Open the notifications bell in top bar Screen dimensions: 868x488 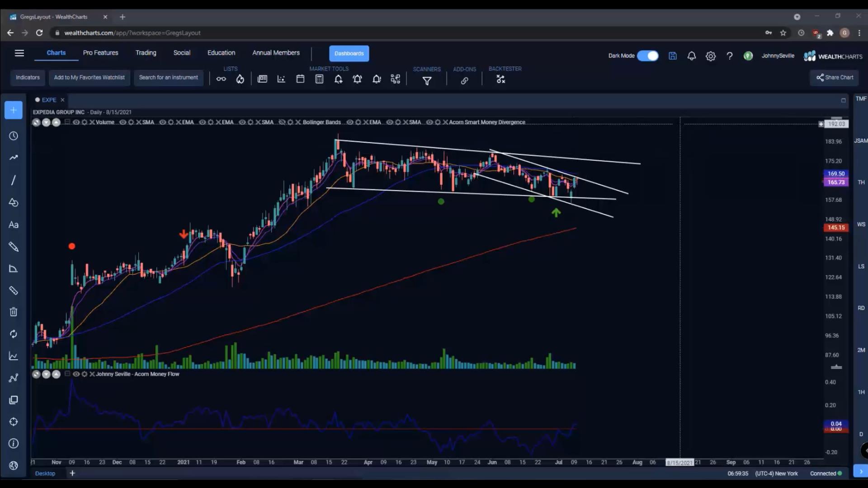pos(692,56)
